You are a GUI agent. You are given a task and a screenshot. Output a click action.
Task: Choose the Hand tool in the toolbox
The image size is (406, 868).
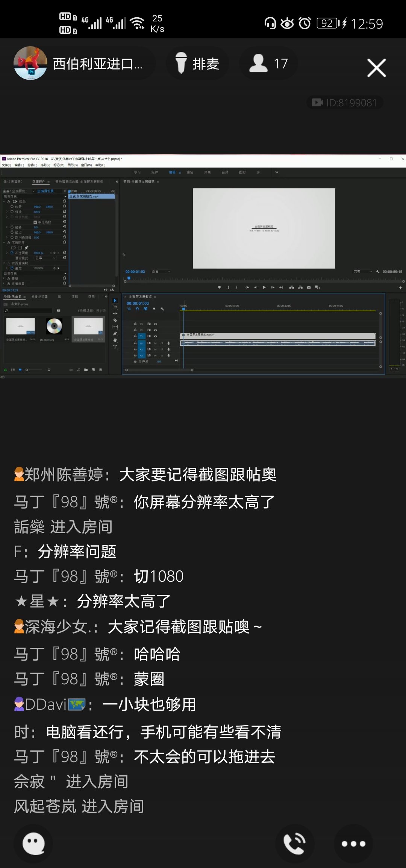pyautogui.click(x=115, y=340)
